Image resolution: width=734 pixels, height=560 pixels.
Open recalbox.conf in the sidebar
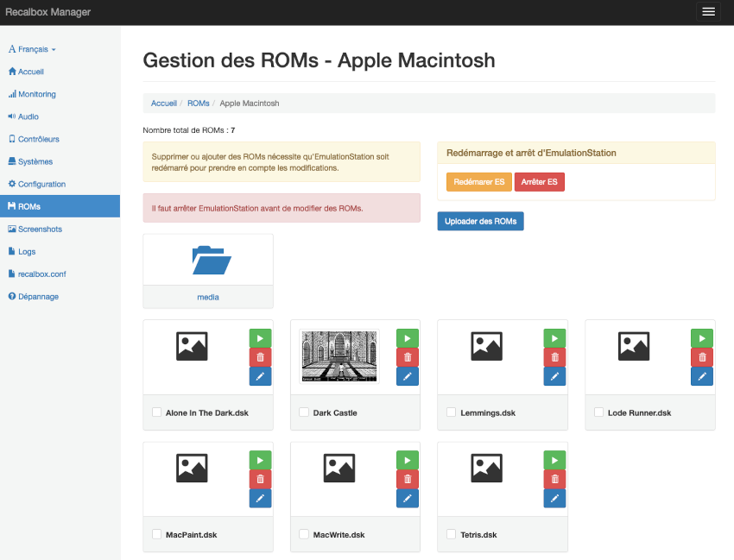[x=60, y=274]
